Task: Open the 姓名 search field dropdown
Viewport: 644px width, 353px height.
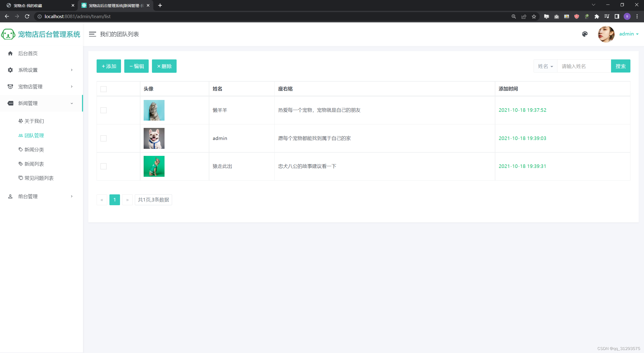Action: point(545,66)
